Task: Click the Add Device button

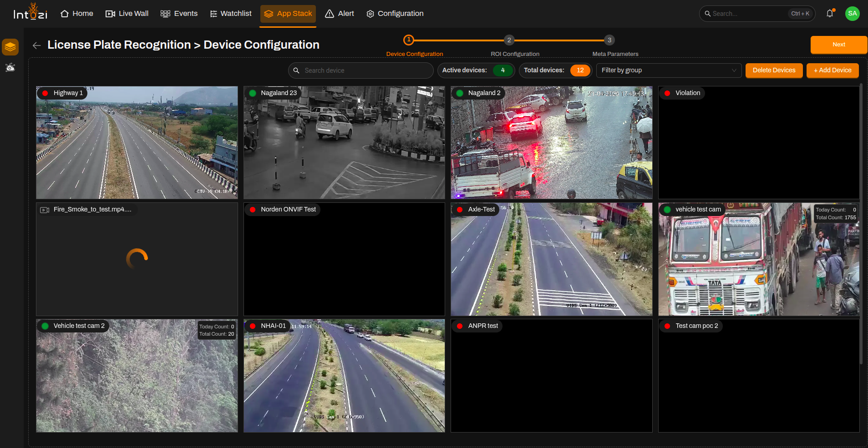Action: pos(832,70)
